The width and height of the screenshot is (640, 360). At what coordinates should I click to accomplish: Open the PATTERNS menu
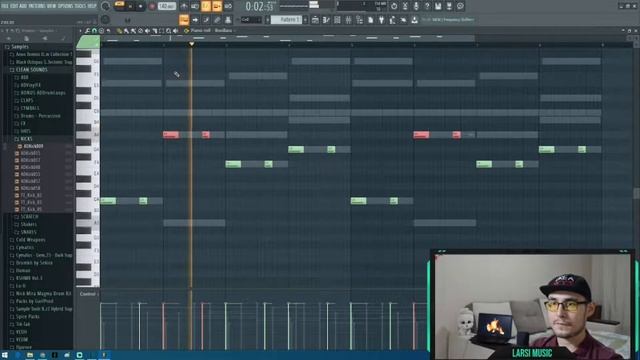(x=37, y=6)
